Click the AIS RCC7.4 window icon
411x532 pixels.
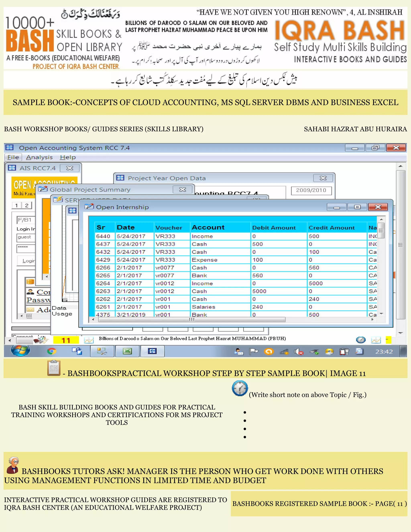pyautogui.click(x=12, y=168)
